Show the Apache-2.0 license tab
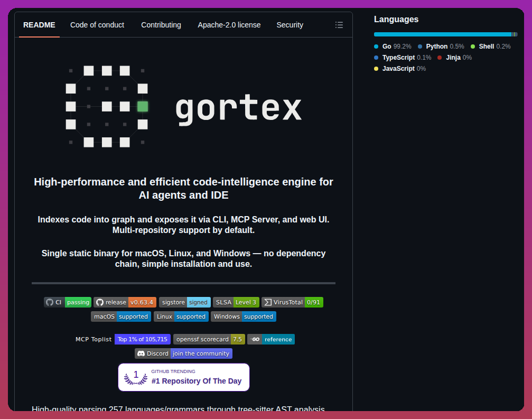 [229, 25]
